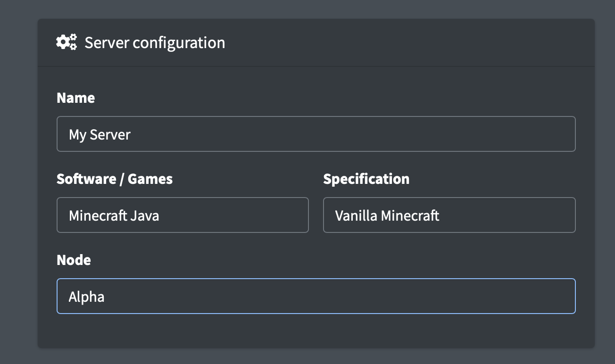
Task: Click the "Vanilla Minecraft" selected value
Action: pyautogui.click(x=387, y=215)
